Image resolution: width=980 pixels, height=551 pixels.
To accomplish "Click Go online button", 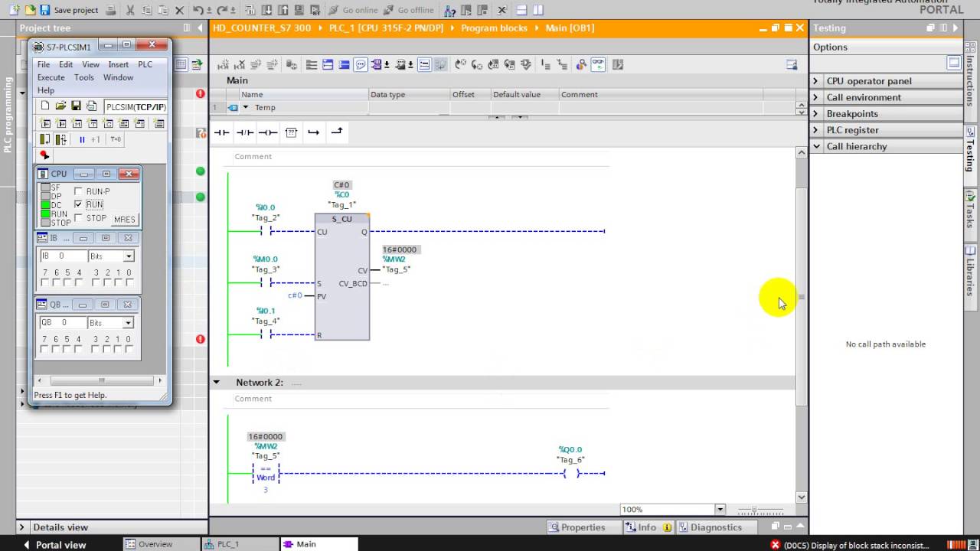I will coord(354,10).
